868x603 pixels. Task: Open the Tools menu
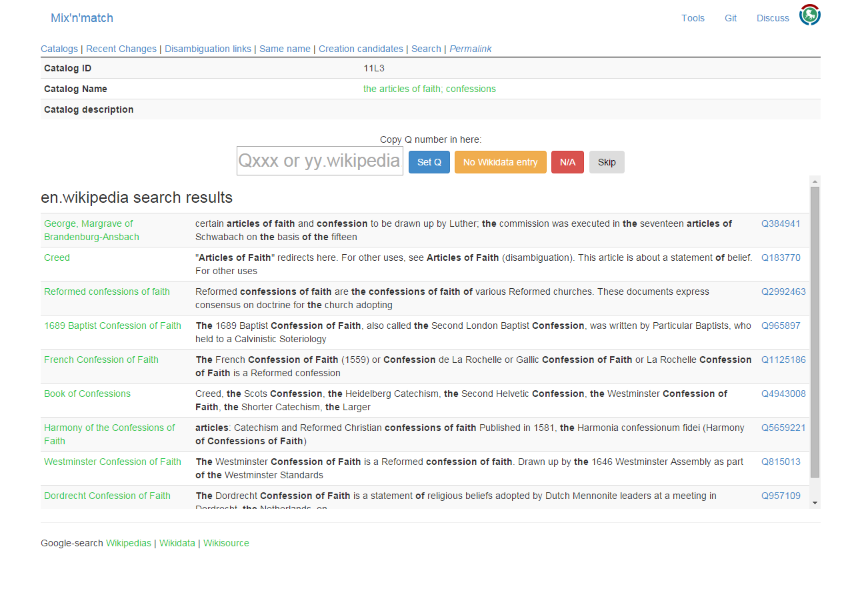[x=693, y=18]
